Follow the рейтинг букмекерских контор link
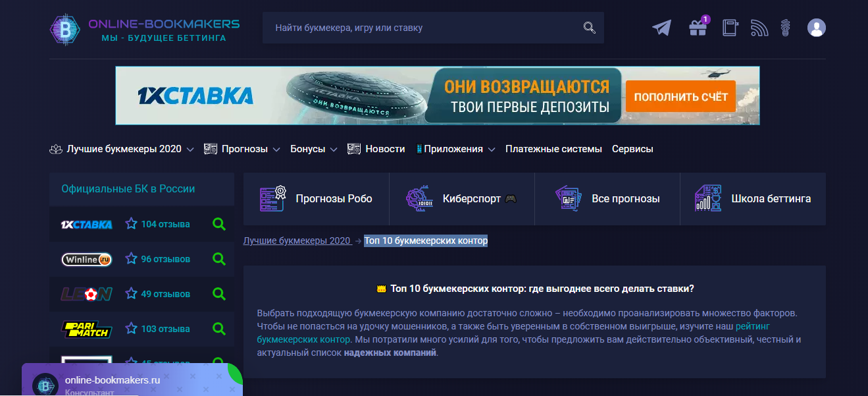868x396 pixels. [513, 333]
